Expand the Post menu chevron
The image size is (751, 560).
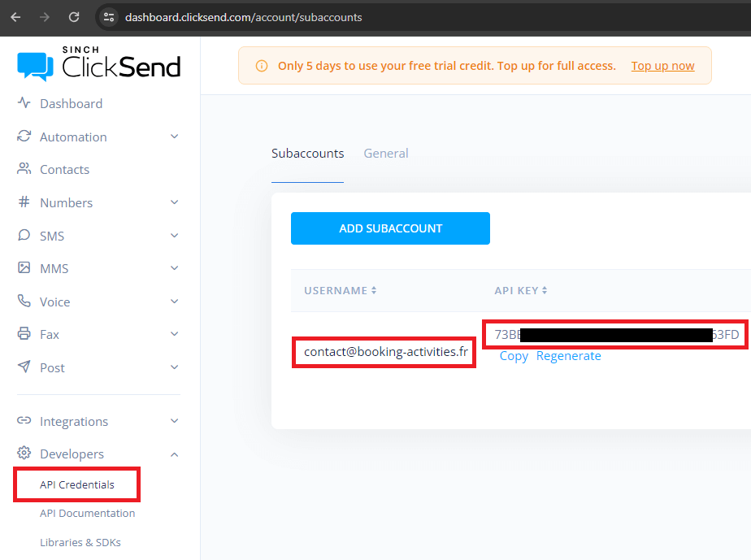174,367
